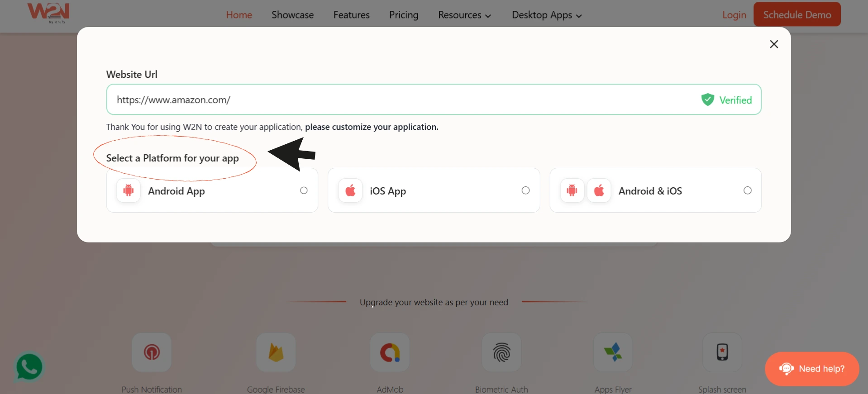Click the Website Url field label
The width and height of the screenshot is (868, 394).
[132, 74]
